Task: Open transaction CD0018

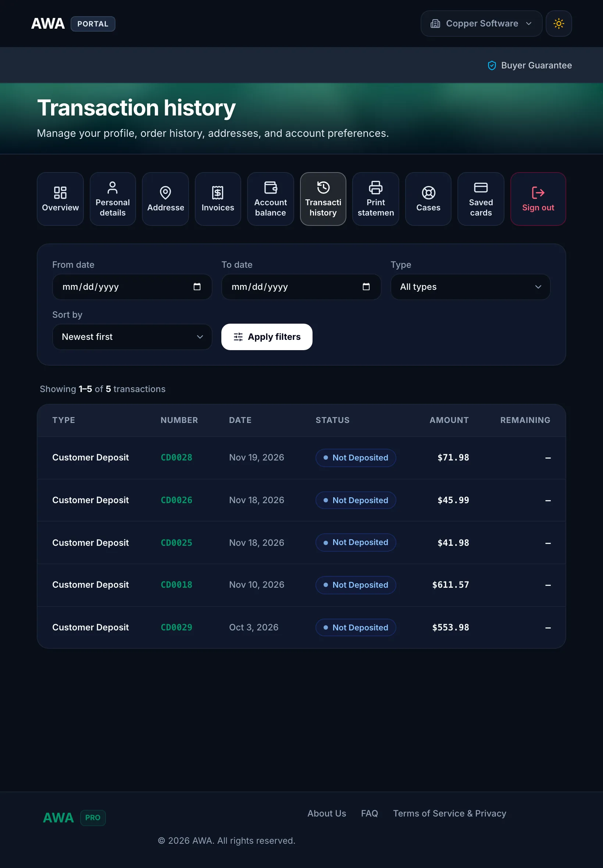Action: [176, 584]
